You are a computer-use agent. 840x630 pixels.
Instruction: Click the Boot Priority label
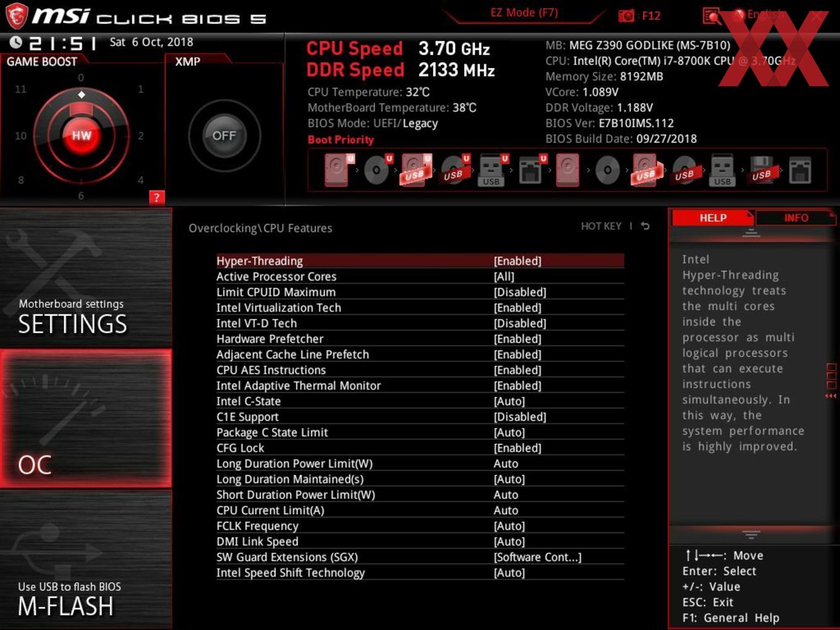pyautogui.click(x=340, y=140)
